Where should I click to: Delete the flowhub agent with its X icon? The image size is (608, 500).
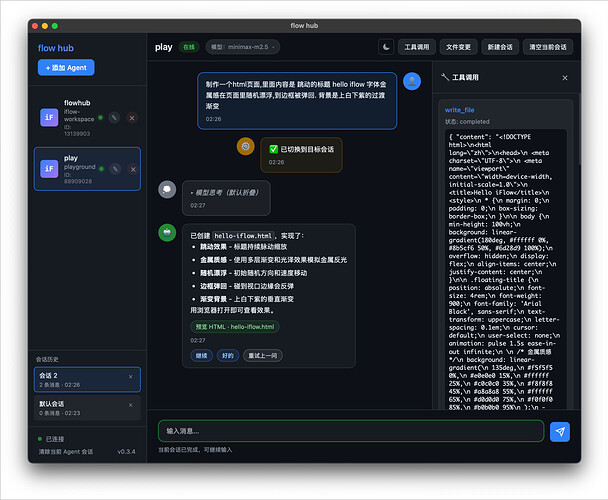[x=132, y=118]
